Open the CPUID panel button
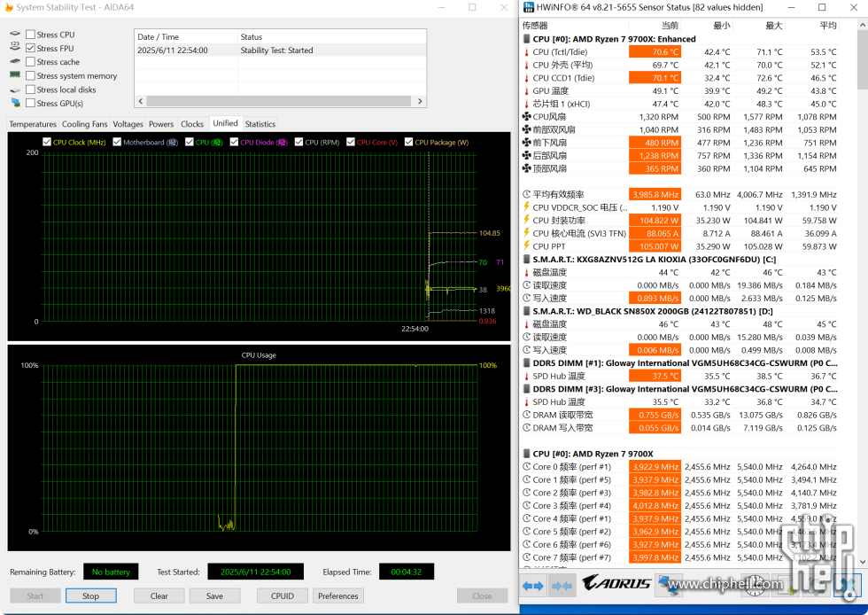Image resolution: width=868 pixels, height=615 pixels. [283, 596]
